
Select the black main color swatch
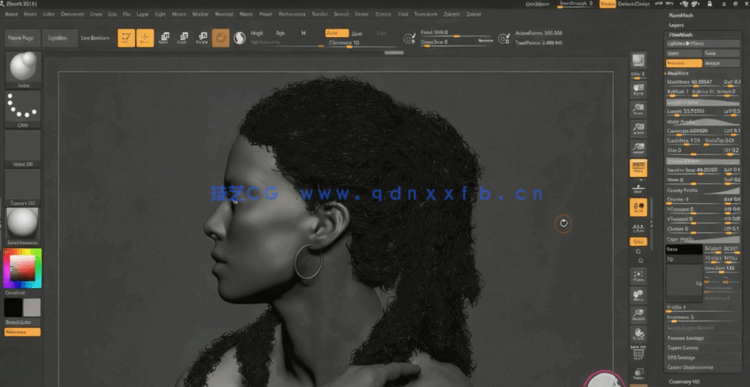click(13, 308)
